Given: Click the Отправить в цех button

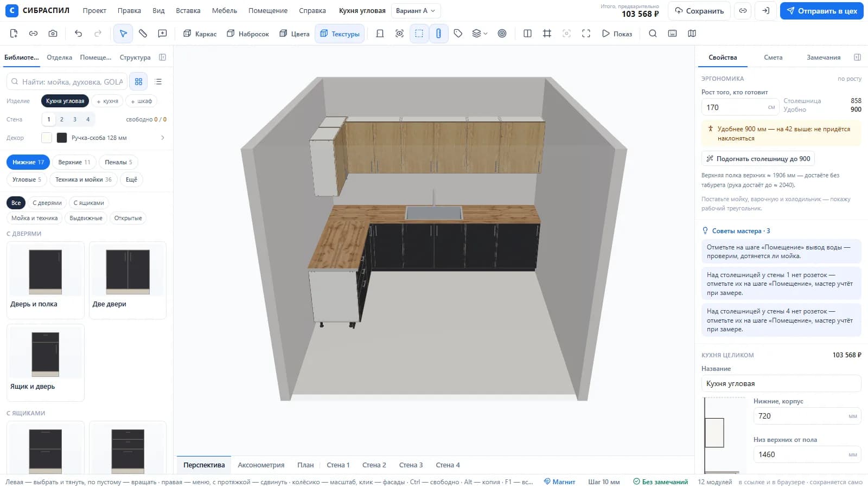Looking at the screenshot, I should click(x=822, y=11).
